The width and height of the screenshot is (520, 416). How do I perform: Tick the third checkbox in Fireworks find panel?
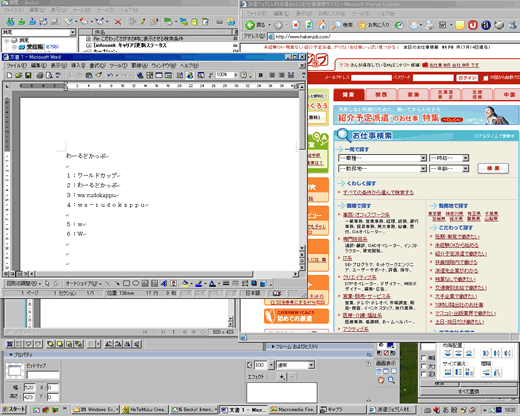click(423, 374)
